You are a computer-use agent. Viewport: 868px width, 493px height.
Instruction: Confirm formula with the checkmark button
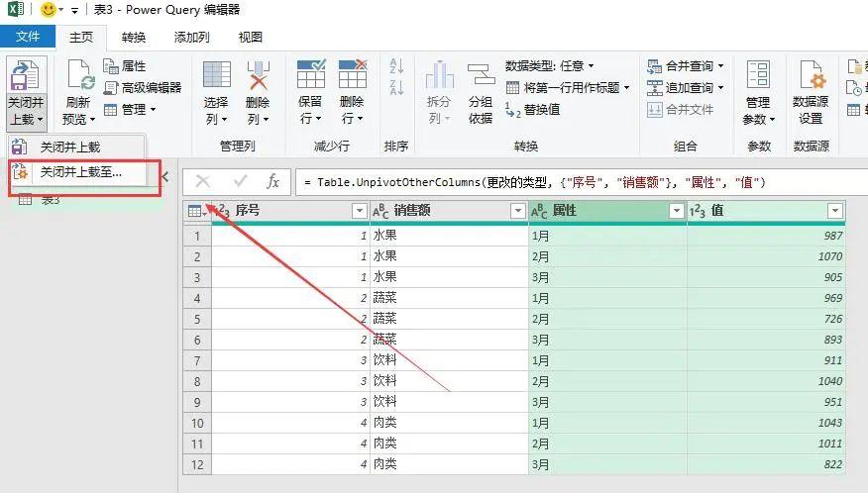coord(240,182)
